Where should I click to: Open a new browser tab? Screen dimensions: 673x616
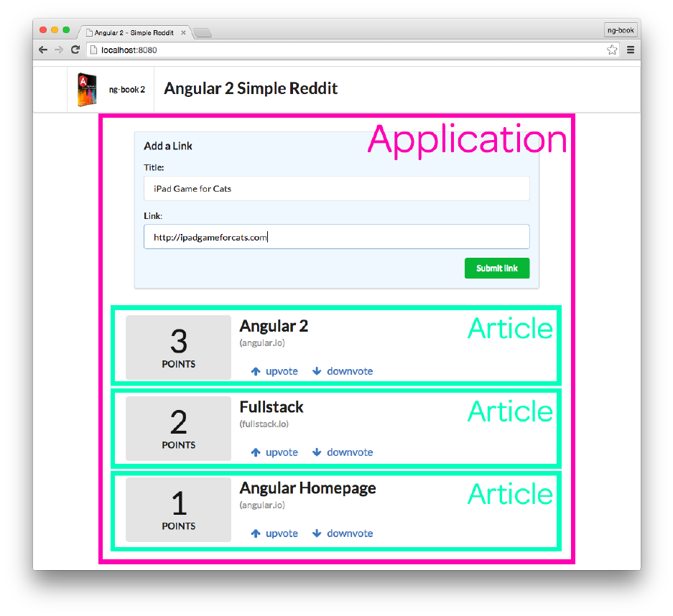[203, 33]
